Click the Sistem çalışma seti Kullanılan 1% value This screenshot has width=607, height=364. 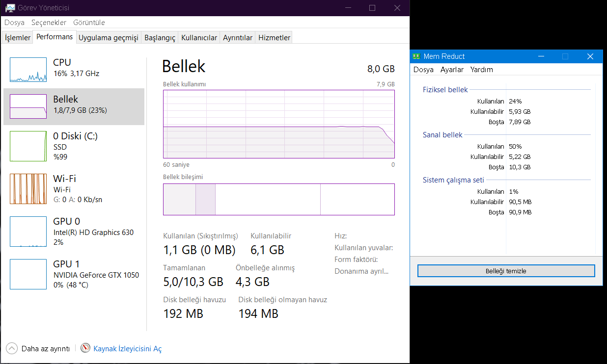click(513, 191)
